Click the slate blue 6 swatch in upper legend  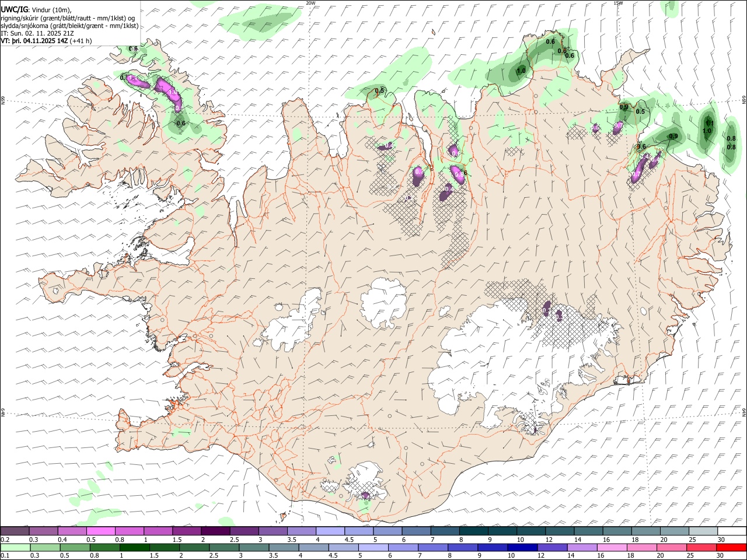click(416, 531)
